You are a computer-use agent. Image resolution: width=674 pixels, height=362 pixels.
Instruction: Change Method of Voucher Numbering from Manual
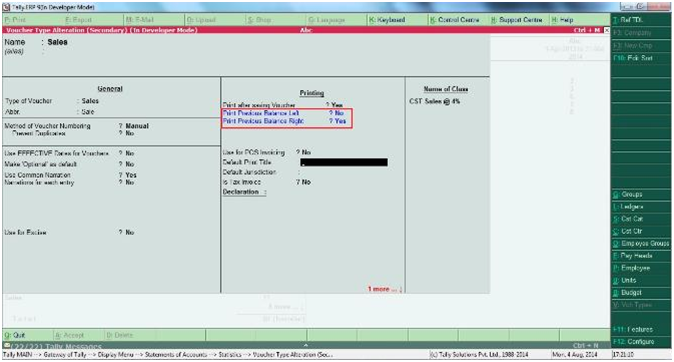coord(137,126)
